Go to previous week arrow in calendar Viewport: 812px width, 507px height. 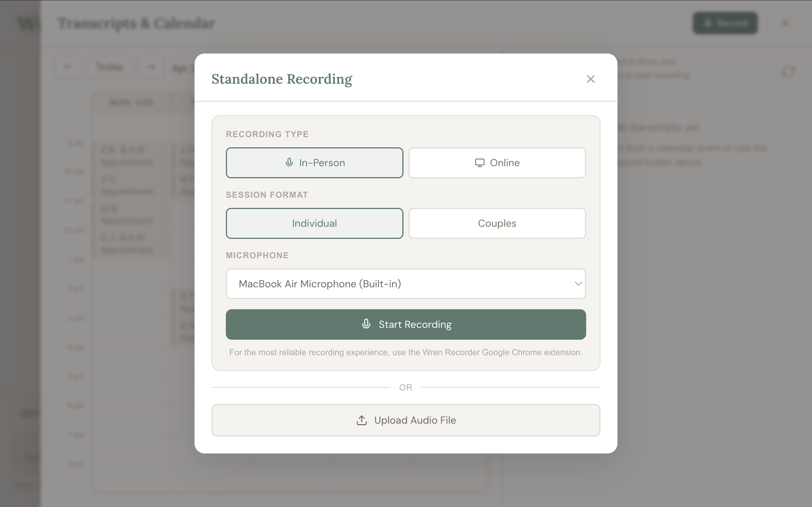(69, 66)
